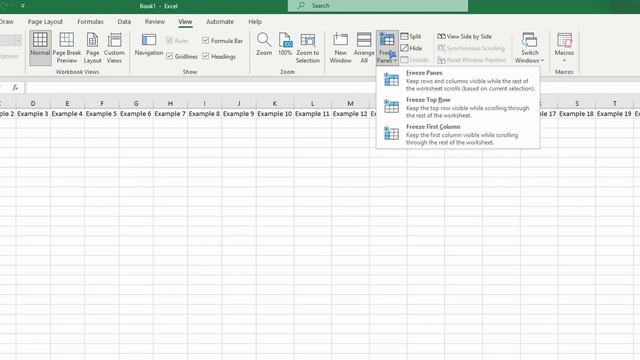Open the Automate ribbon tab

(x=220, y=22)
